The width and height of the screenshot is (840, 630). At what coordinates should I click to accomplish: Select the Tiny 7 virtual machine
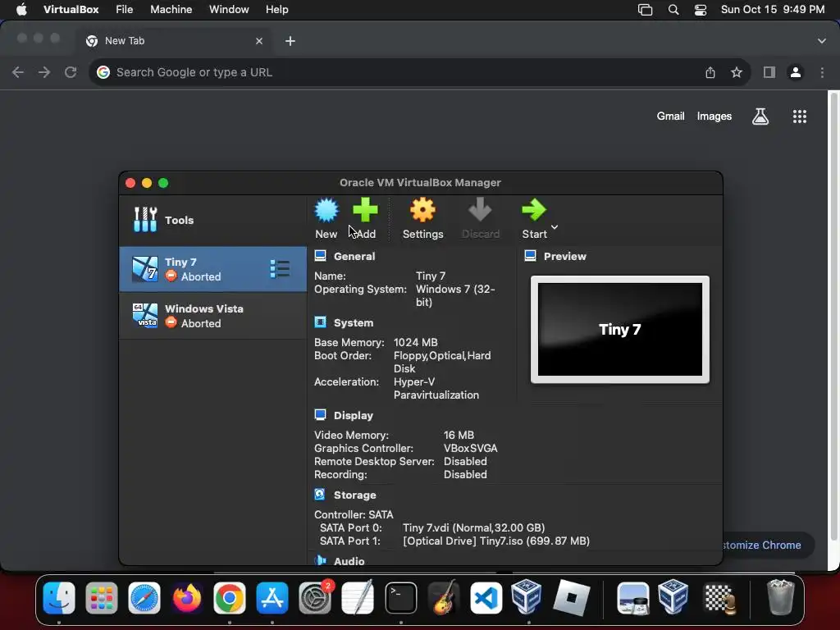pyautogui.click(x=212, y=269)
